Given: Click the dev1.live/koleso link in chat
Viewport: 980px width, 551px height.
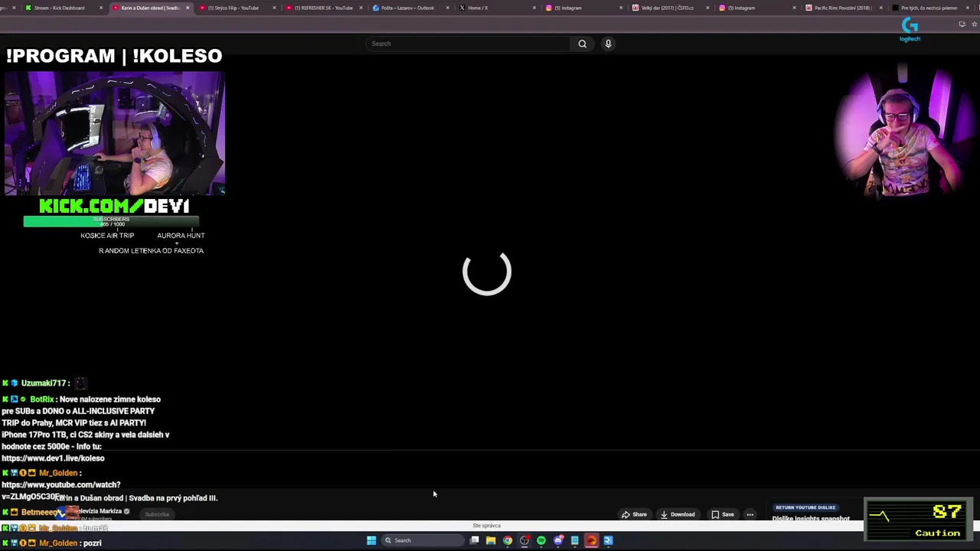Looking at the screenshot, I should coord(53,458).
